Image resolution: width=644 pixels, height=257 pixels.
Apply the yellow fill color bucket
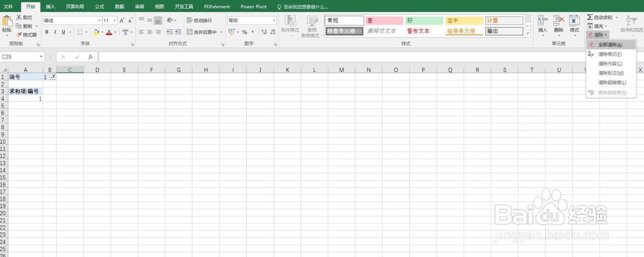tap(96, 32)
